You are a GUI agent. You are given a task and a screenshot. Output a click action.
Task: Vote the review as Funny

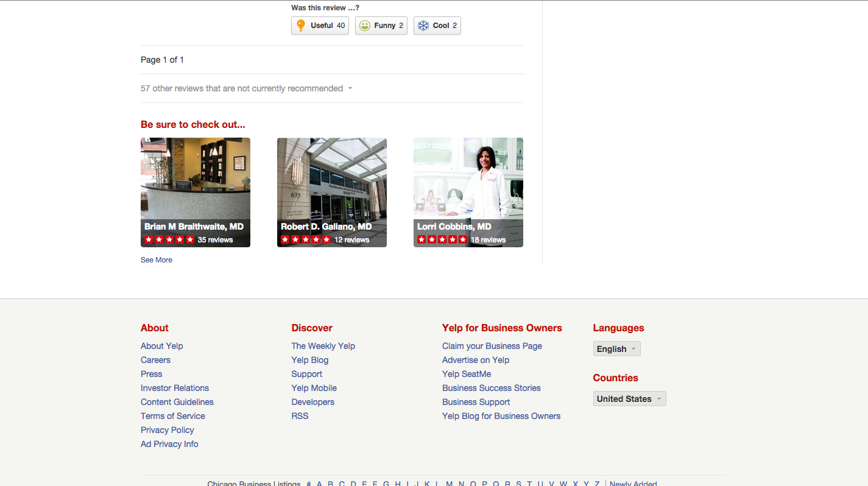(x=381, y=26)
